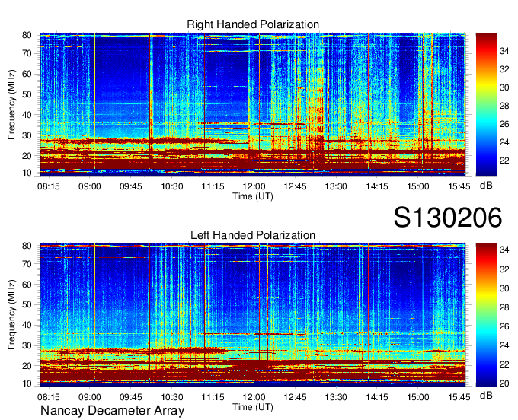
Task: Click 12:00 time tick under Left Handed plot
Action: (x=254, y=397)
